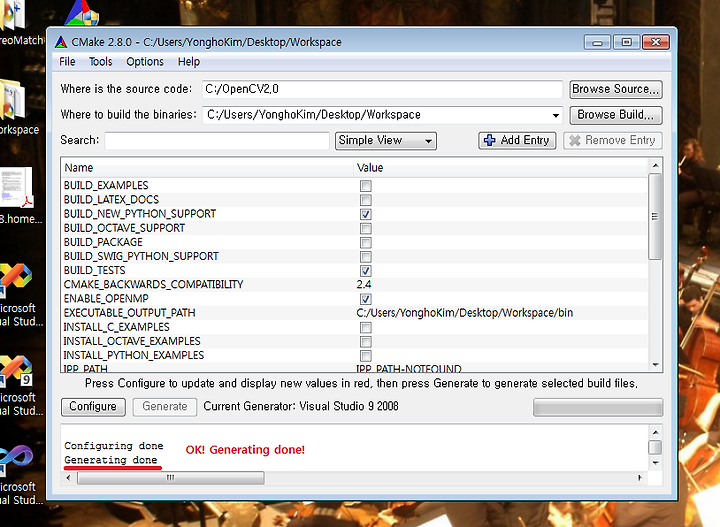
Task: Click the output log scroll up arrow
Action: tap(655, 432)
